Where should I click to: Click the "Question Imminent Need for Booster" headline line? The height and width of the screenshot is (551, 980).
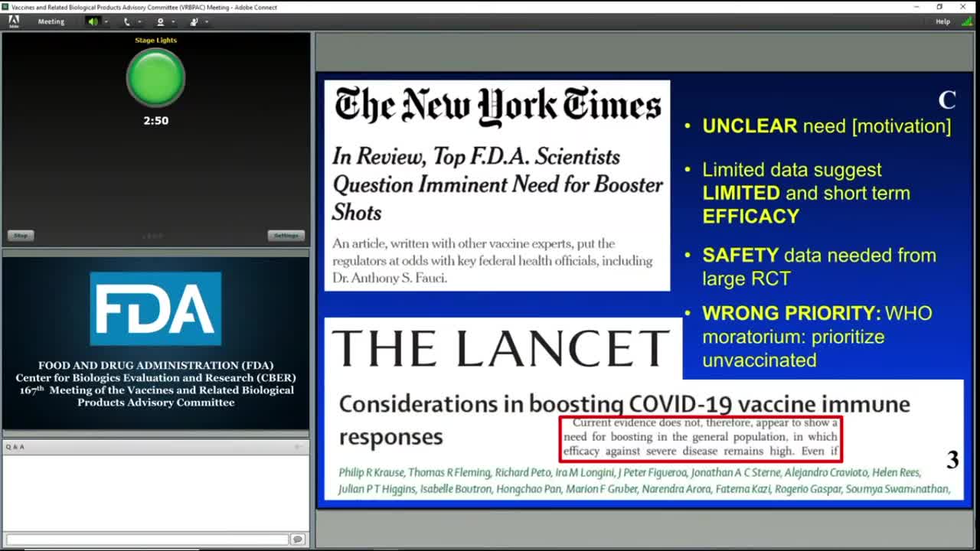point(498,184)
